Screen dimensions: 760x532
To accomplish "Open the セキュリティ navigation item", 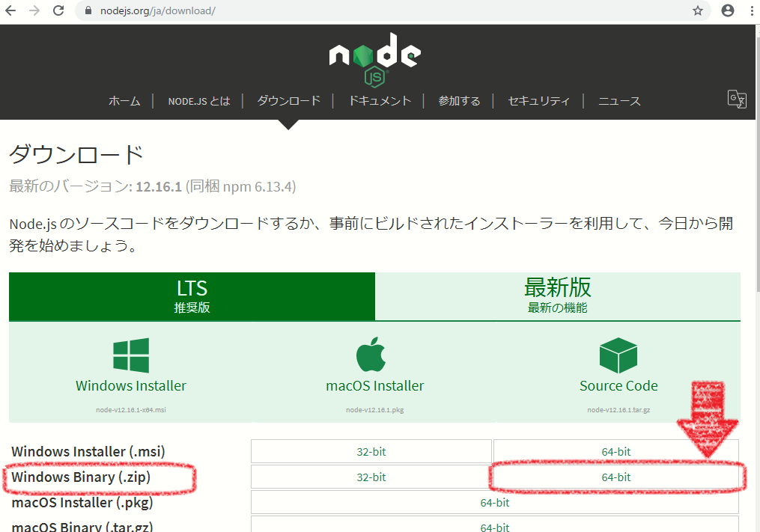I will [x=538, y=101].
